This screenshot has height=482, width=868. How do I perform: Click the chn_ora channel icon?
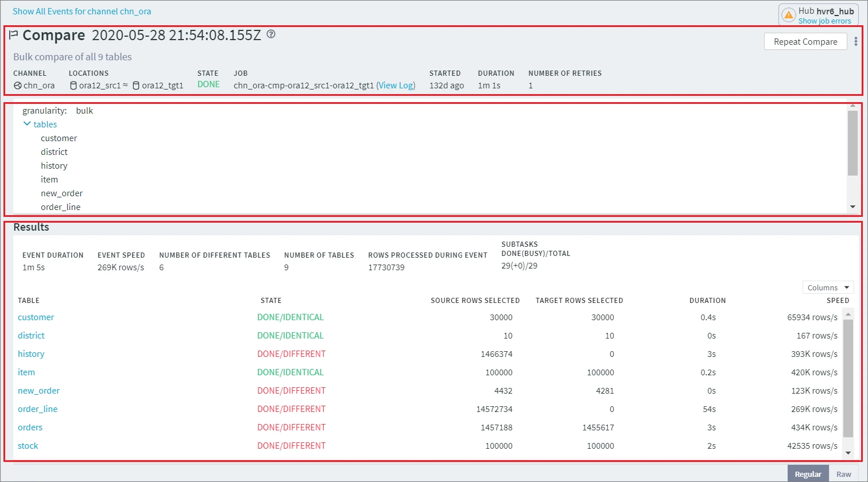(17, 85)
